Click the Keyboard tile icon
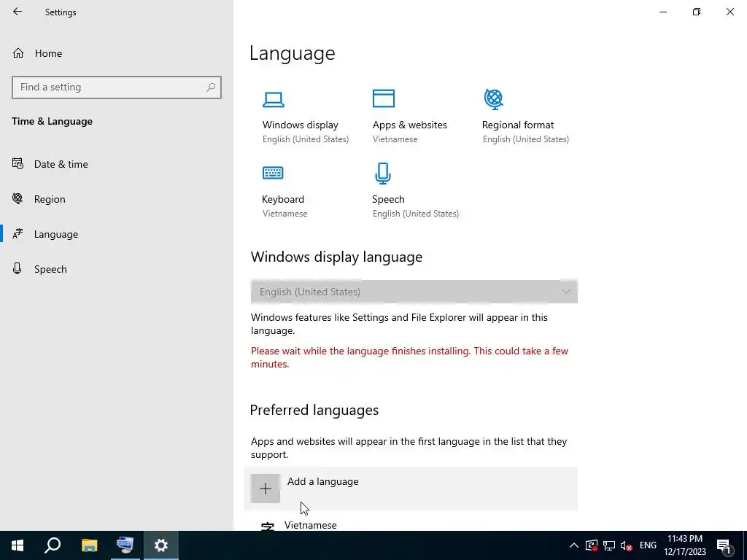The width and height of the screenshot is (747, 560). click(x=273, y=172)
